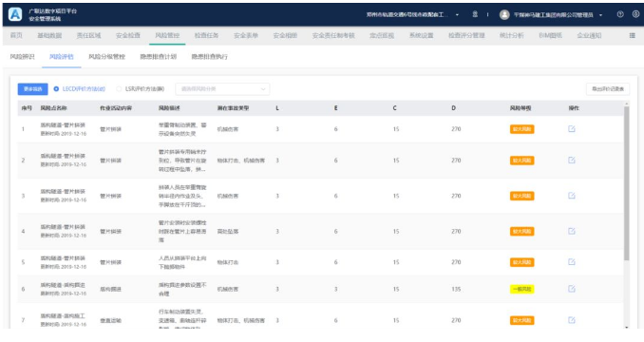Open the risk category dropdown filter
Screen dimensions: 644x342
(x=222, y=89)
